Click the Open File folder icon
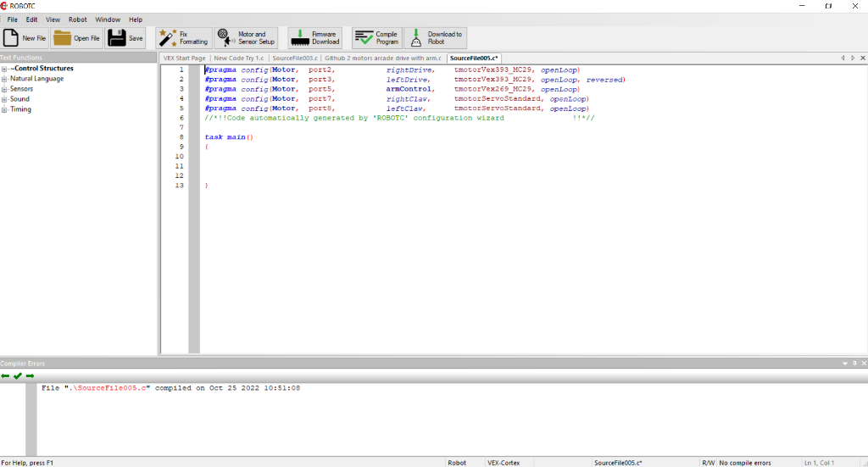868x467 pixels. (x=62, y=37)
